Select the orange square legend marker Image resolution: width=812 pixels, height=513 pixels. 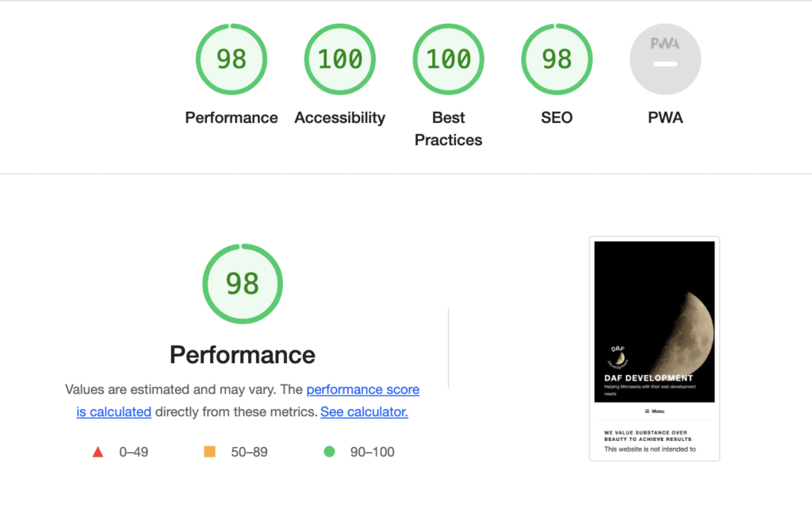(x=209, y=451)
